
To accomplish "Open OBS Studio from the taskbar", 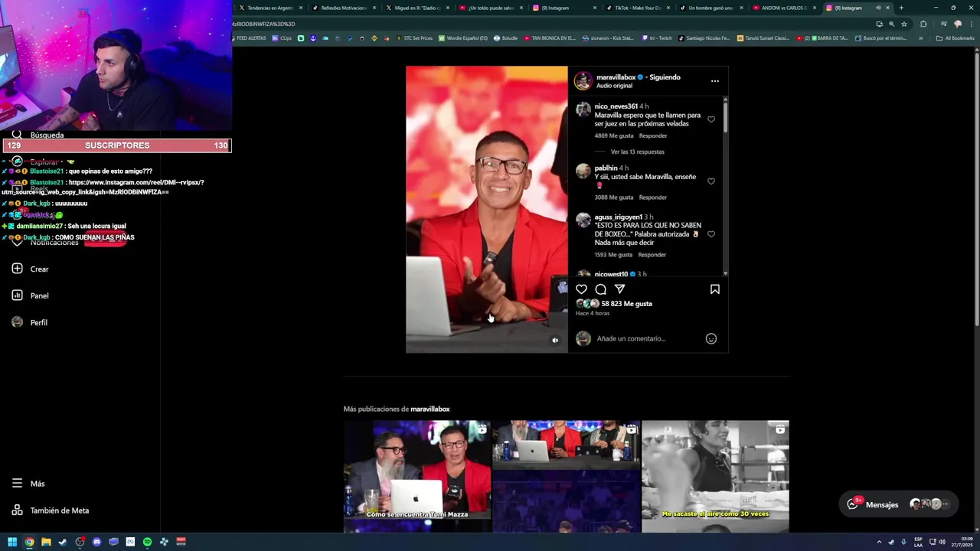I will [80, 542].
